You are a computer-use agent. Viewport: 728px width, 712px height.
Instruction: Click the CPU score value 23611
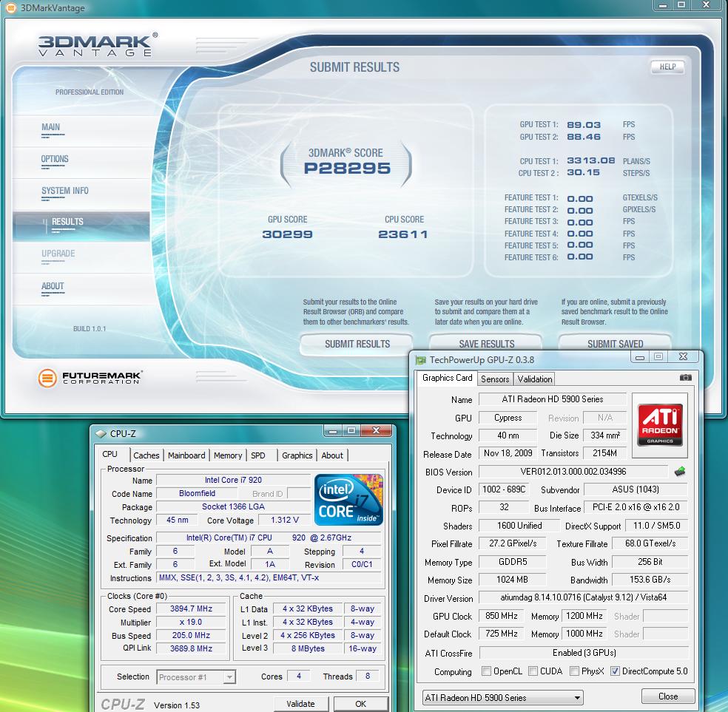[403, 234]
